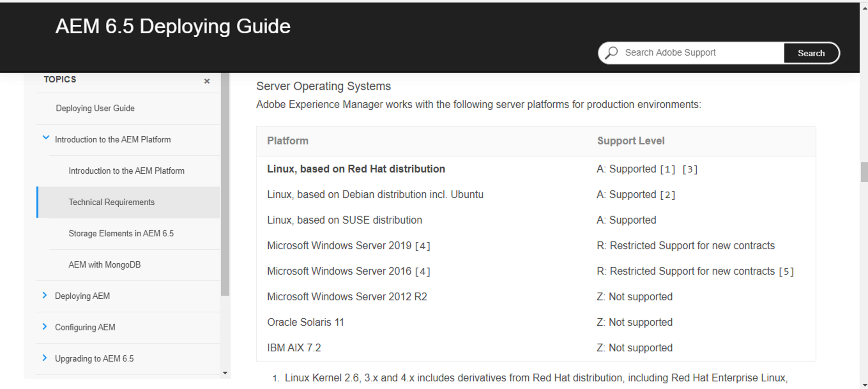This screenshot has height=389, width=868.
Task: Click the topics sidebar scrollbar thumb
Action: click(225, 184)
